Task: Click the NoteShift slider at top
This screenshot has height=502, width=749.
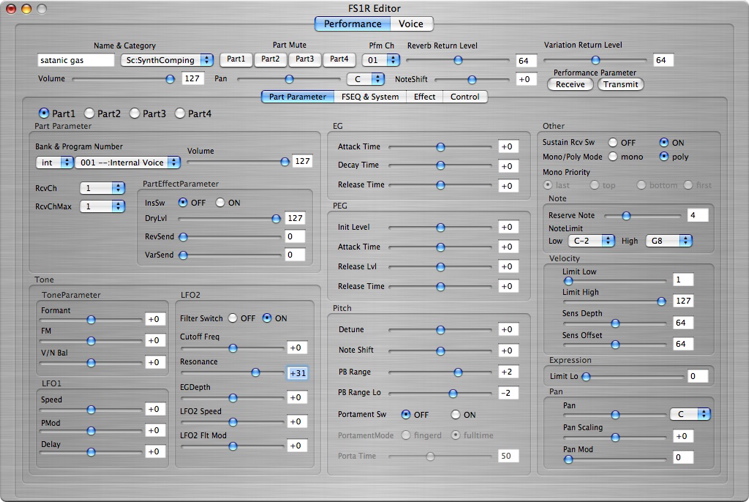Action: [472, 79]
